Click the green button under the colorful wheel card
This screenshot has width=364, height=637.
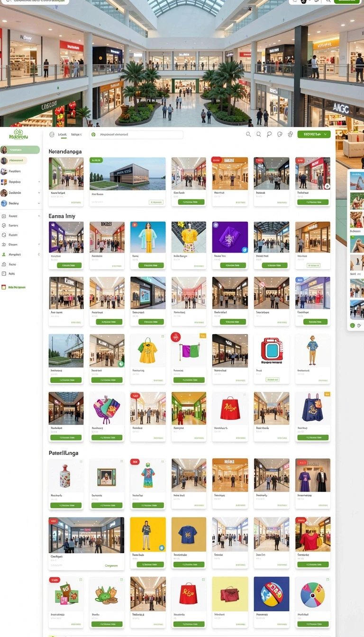[313, 624]
